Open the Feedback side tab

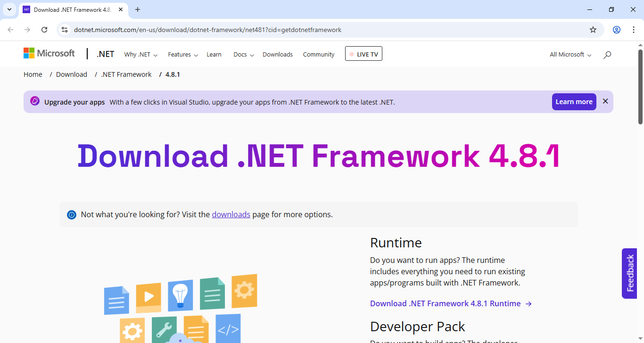click(x=629, y=273)
